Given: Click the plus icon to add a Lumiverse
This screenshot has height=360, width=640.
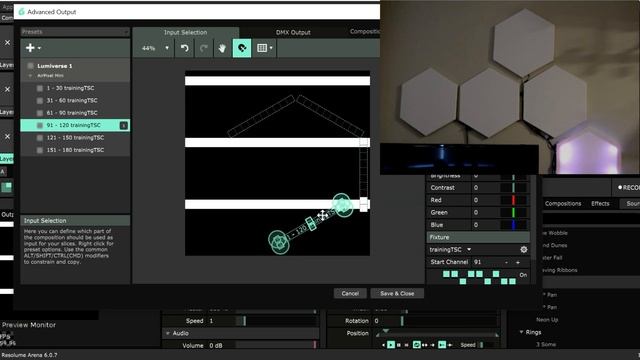Looking at the screenshot, I should pyautogui.click(x=30, y=48).
